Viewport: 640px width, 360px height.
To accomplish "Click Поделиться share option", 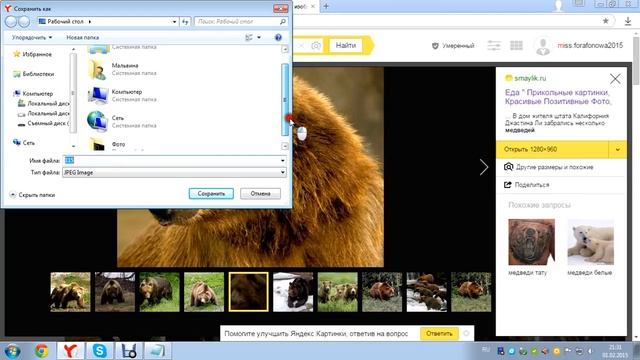I will click(x=527, y=185).
